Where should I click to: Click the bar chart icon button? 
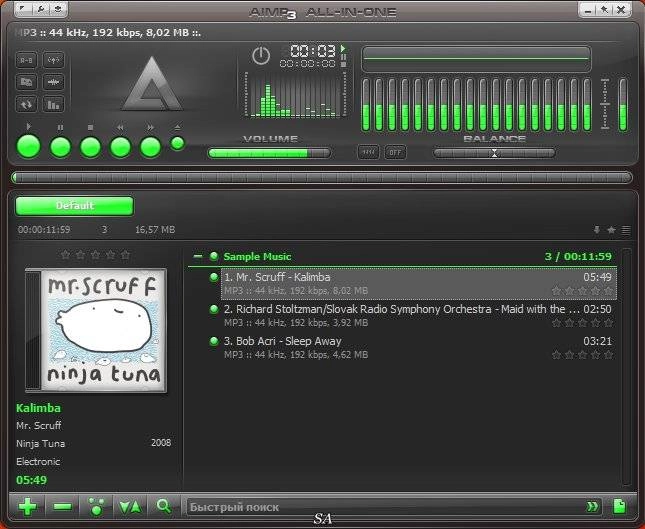pos(53,104)
